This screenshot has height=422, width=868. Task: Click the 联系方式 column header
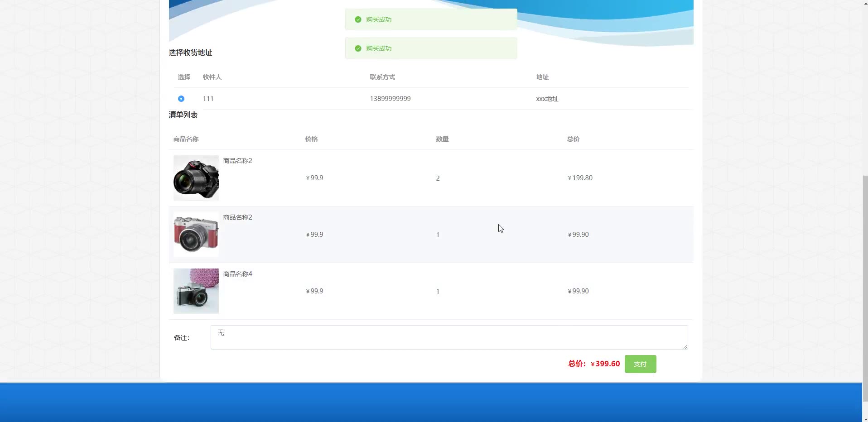tap(382, 77)
